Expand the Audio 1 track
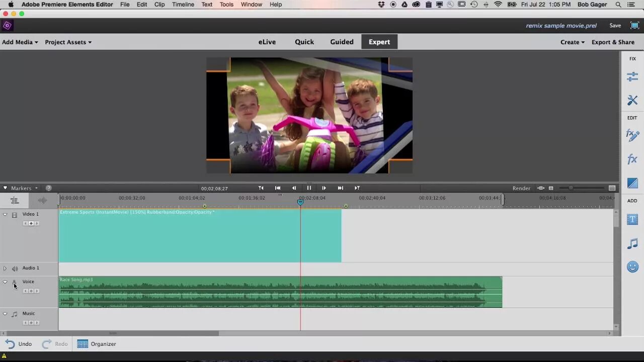The image size is (644, 362). 5,268
